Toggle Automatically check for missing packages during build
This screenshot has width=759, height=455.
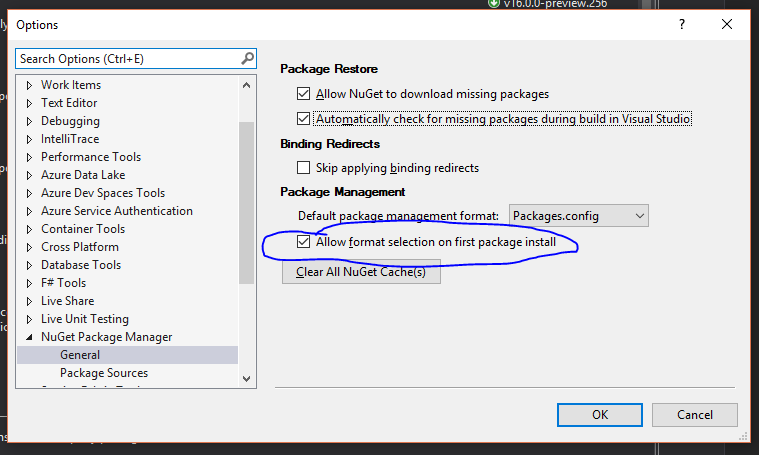click(x=304, y=118)
